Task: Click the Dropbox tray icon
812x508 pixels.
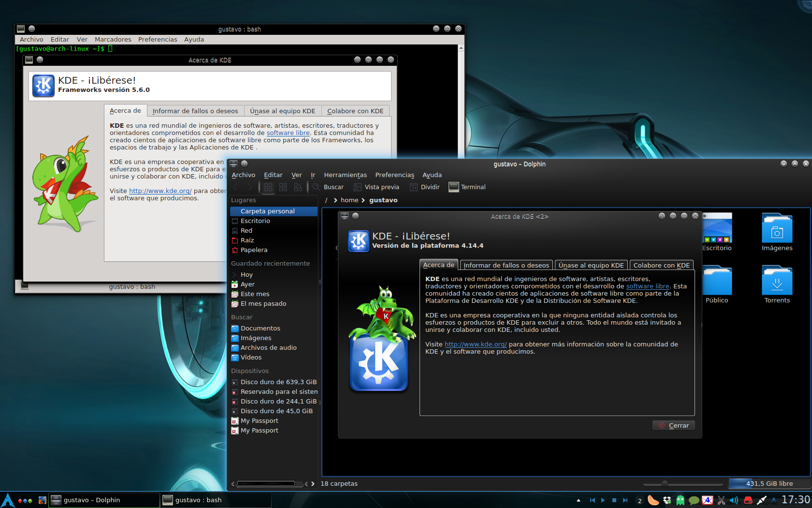Action: coord(667,500)
